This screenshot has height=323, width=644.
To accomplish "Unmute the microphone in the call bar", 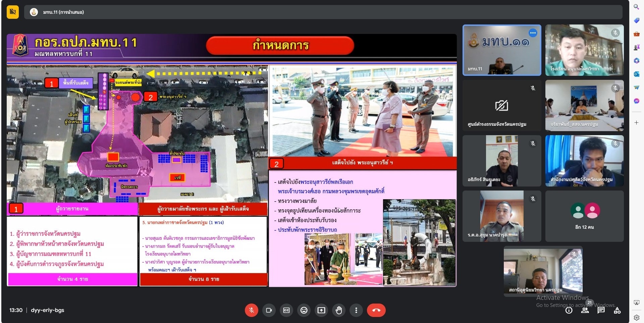I will 252,310.
